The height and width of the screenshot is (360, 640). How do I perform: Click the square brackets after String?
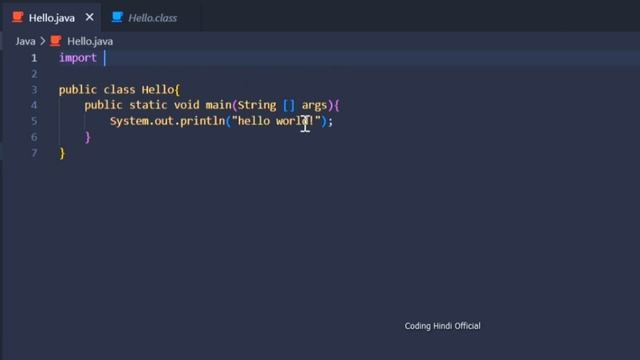(289, 105)
